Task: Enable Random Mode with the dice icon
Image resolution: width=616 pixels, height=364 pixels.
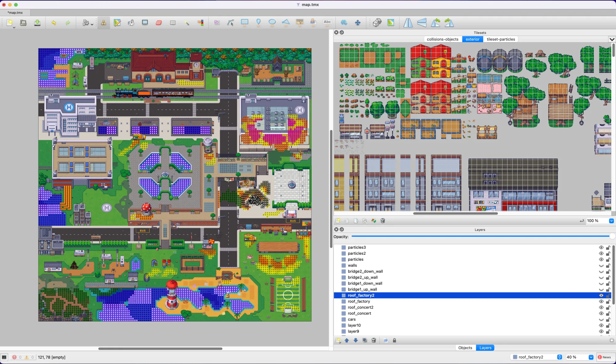Action: pos(377,22)
